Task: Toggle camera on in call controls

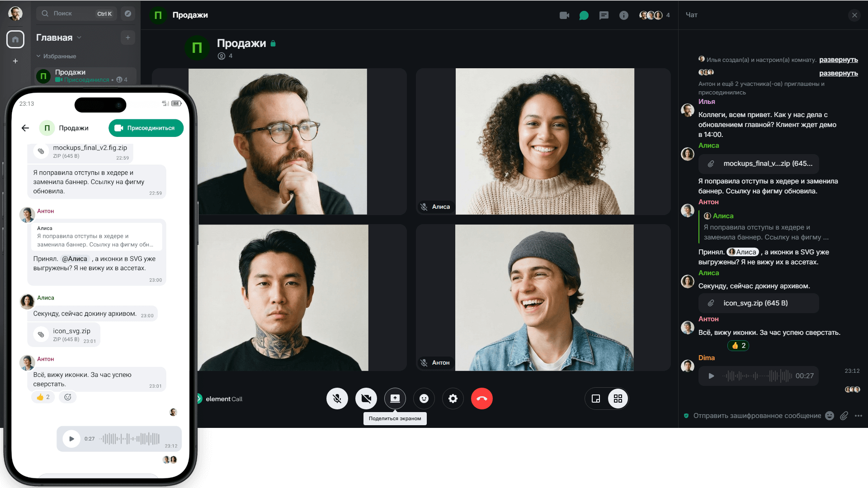Action: pos(366,399)
